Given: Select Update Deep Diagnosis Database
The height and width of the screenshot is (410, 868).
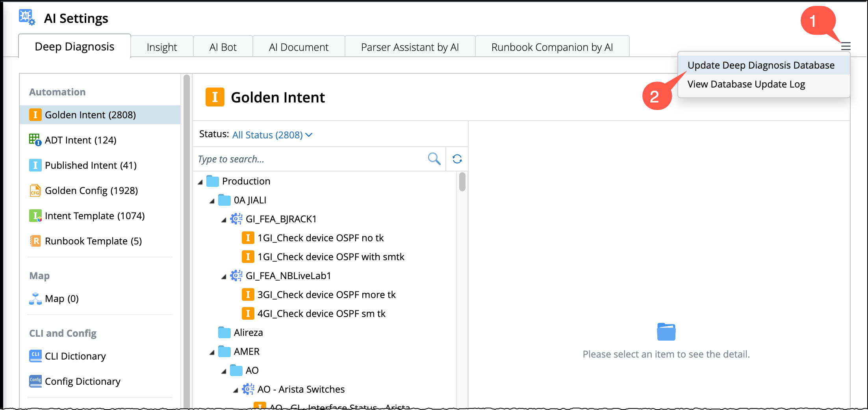Looking at the screenshot, I should [x=760, y=65].
